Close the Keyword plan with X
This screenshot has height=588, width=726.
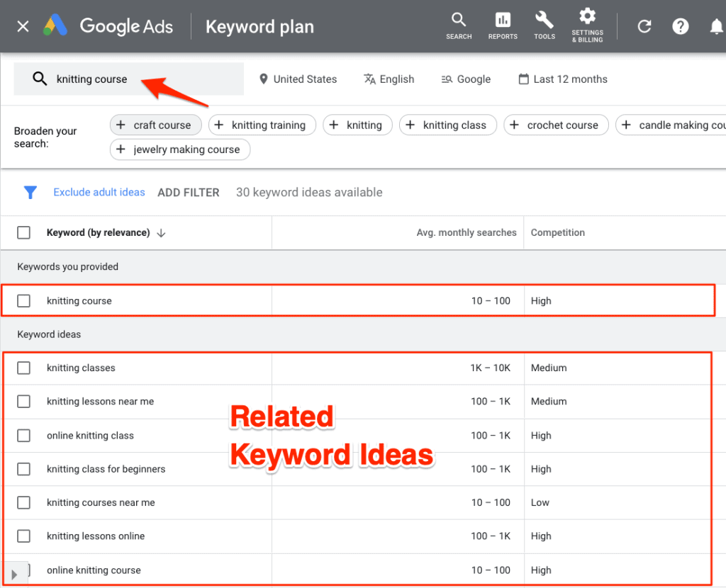23,26
